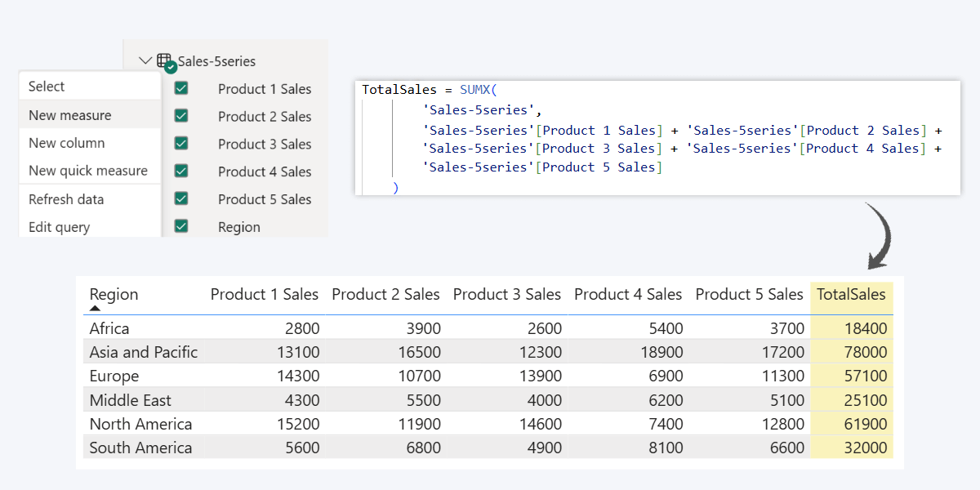This screenshot has width=980, height=490.
Task: Open New quick measure option
Action: (88, 171)
